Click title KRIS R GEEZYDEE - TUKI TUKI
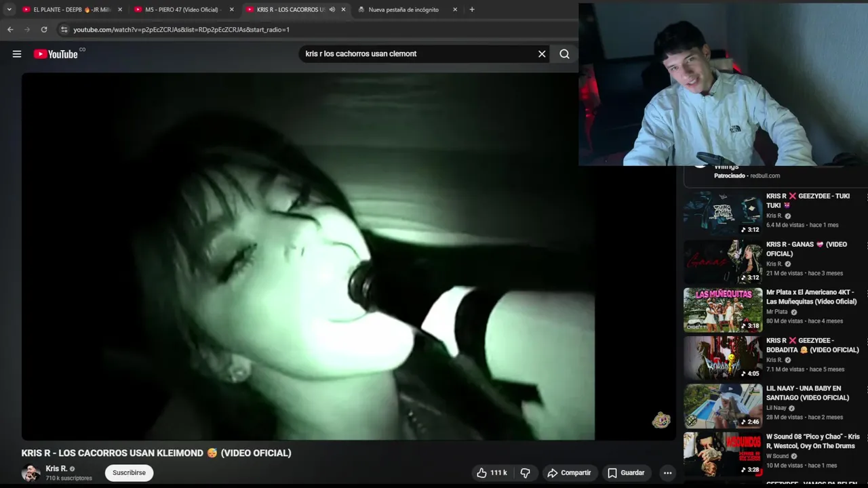 coord(808,201)
